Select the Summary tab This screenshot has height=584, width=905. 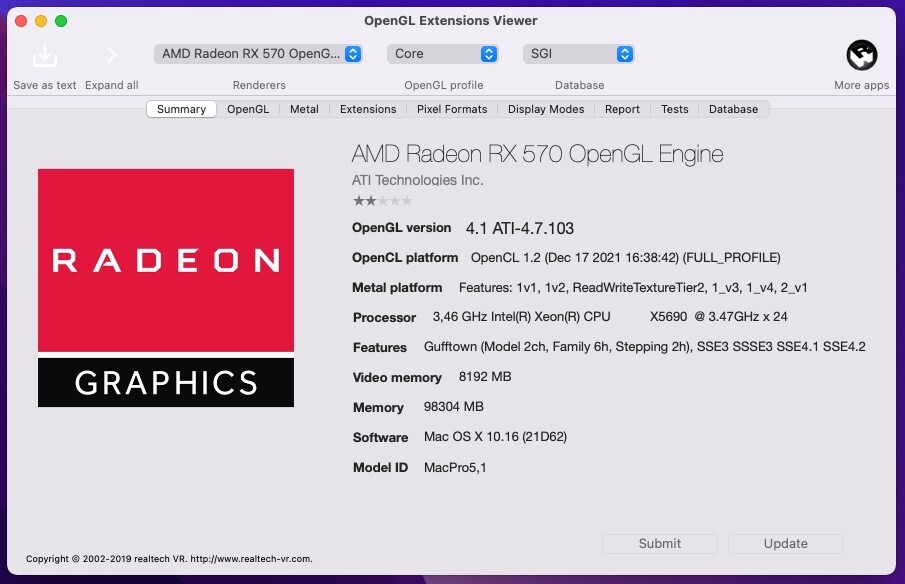click(x=181, y=109)
